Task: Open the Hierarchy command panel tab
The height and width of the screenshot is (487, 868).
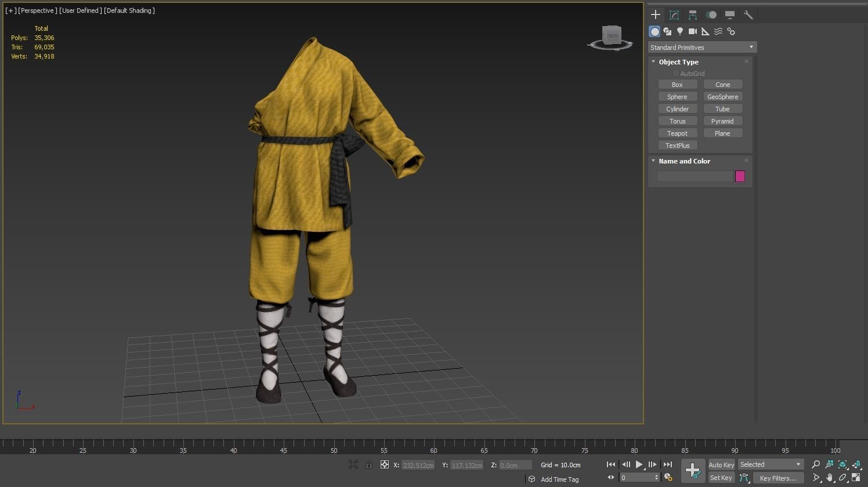Action: (x=693, y=15)
